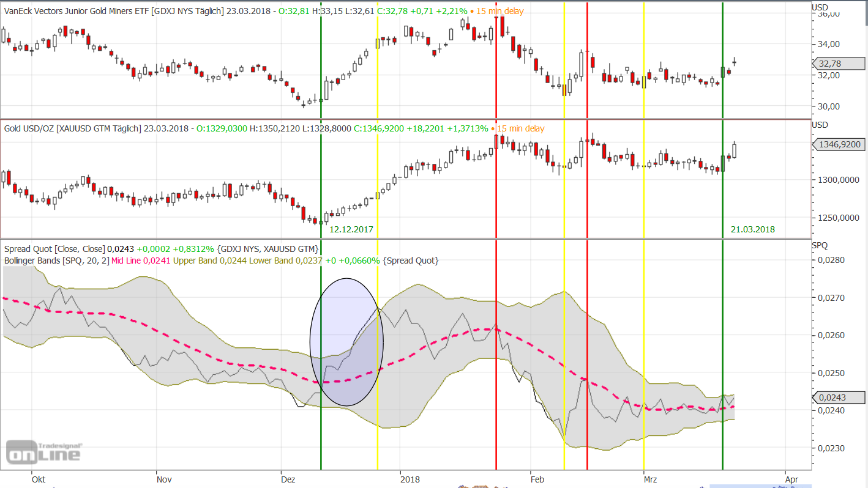The height and width of the screenshot is (488, 868).
Task: Click the USD axis label of the GDXJ panel
Action: 820,7
